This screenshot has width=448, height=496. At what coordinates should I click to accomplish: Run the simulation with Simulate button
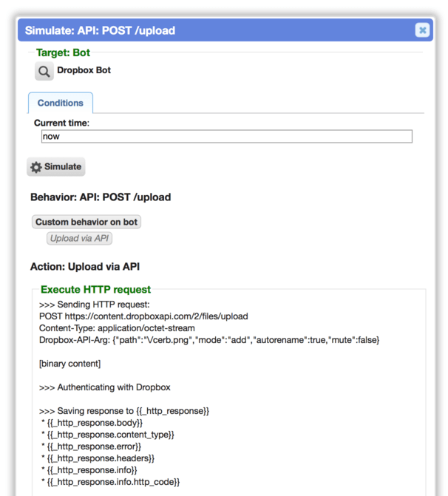(56, 167)
